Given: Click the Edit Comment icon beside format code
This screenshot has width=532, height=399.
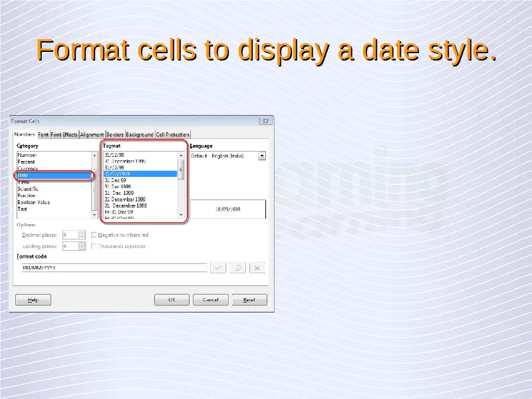Looking at the screenshot, I should pos(238,268).
